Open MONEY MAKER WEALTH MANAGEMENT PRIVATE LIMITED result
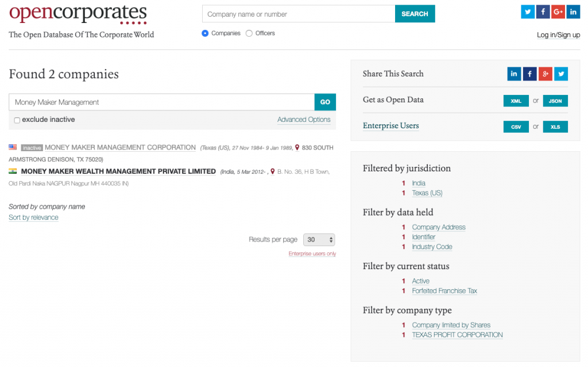 pos(118,171)
